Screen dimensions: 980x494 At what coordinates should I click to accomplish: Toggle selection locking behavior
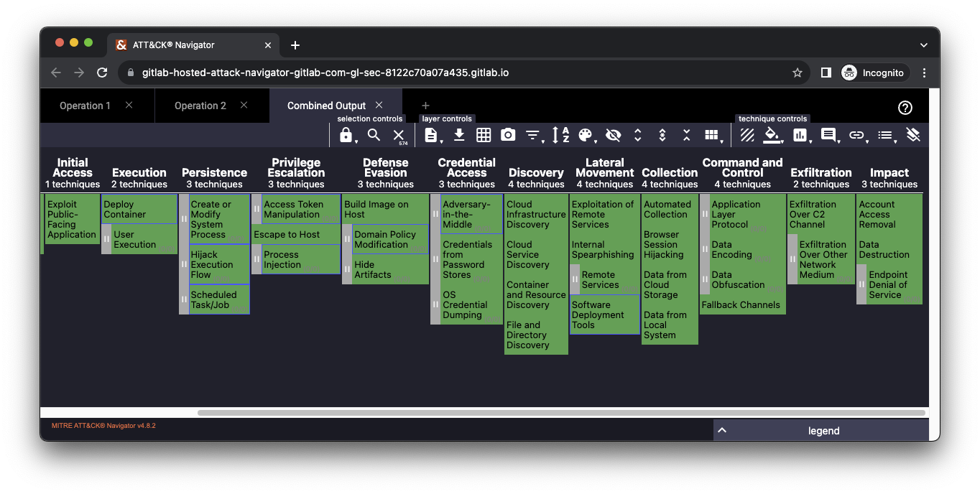point(346,134)
